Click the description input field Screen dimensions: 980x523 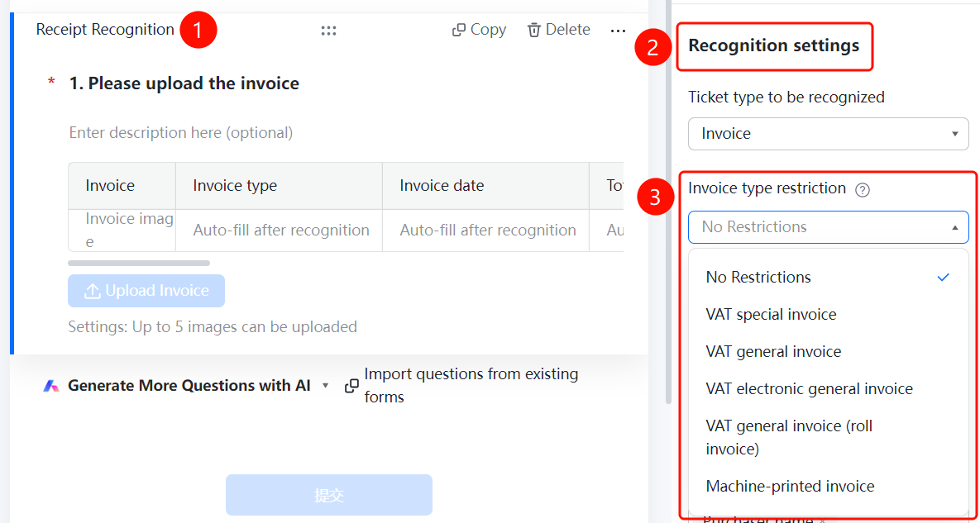346,133
